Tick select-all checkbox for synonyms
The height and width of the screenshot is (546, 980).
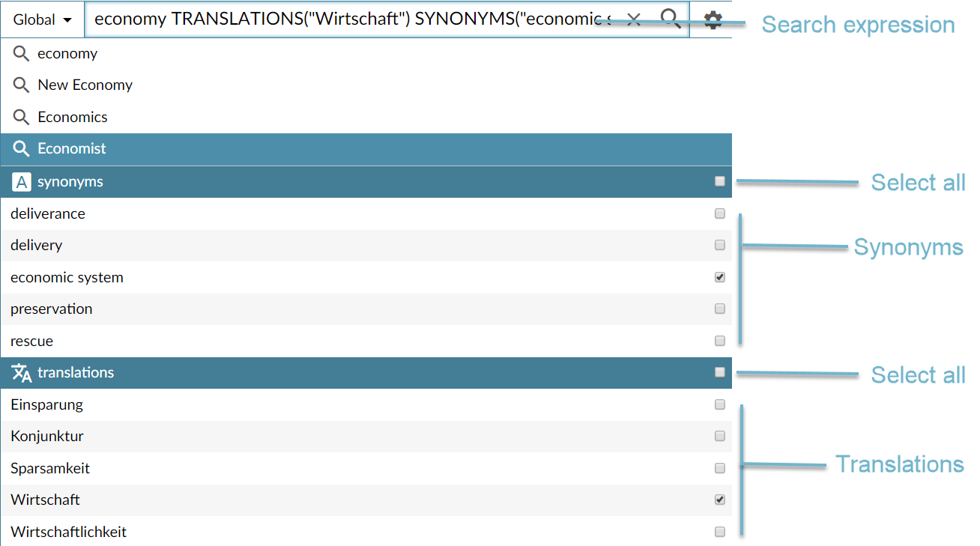coord(720,181)
